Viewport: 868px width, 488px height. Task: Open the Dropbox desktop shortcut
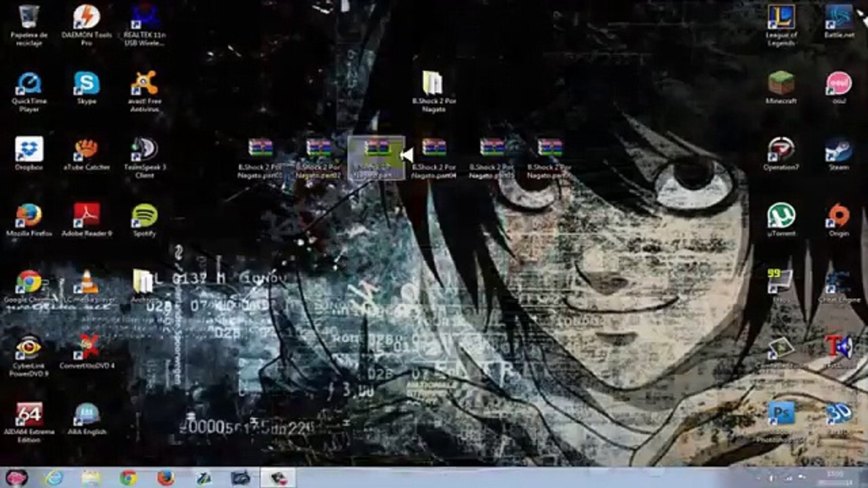28,154
